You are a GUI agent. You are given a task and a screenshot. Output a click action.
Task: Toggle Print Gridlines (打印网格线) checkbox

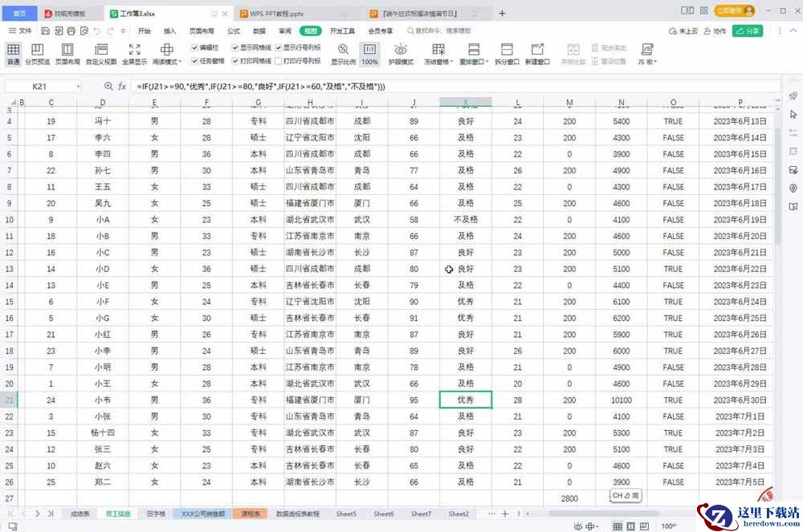tap(235, 61)
